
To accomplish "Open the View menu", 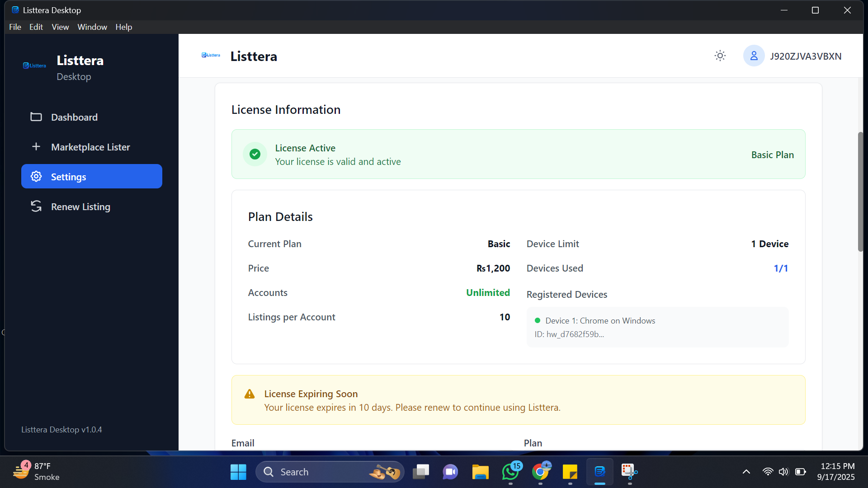I will point(60,27).
